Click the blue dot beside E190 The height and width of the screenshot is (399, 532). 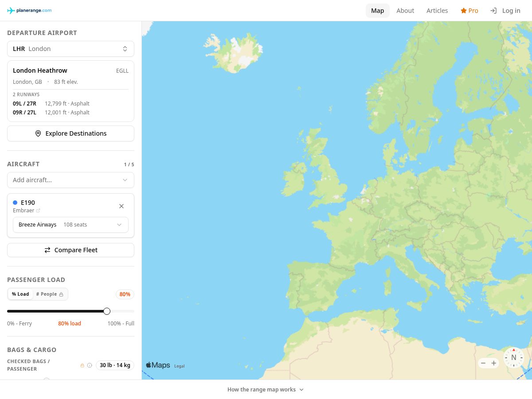pos(15,203)
